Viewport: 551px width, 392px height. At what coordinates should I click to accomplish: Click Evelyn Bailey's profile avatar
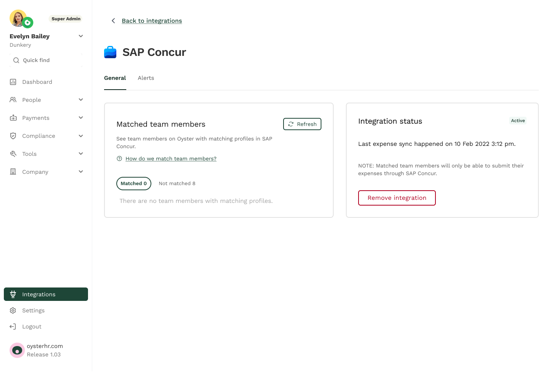pos(18,18)
